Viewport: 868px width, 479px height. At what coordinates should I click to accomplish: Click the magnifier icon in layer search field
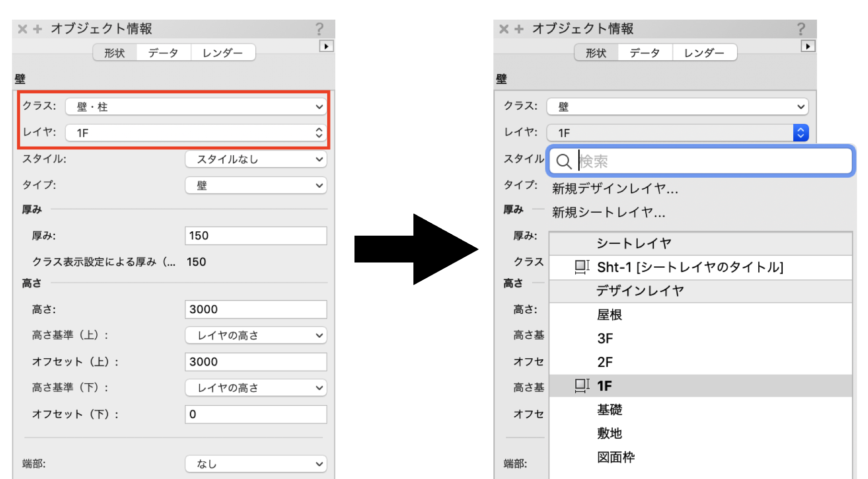[x=564, y=161]
